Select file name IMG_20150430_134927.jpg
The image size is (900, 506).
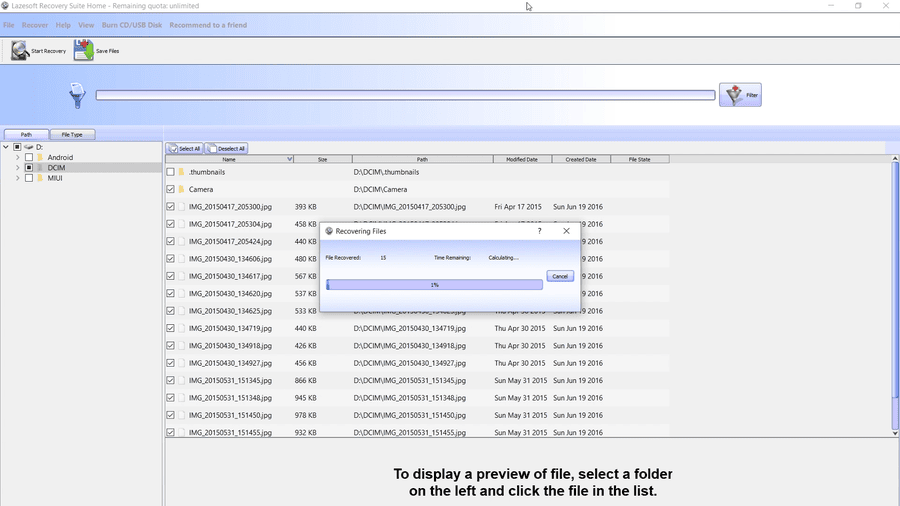pyautogui.click(x=230, y=363)
